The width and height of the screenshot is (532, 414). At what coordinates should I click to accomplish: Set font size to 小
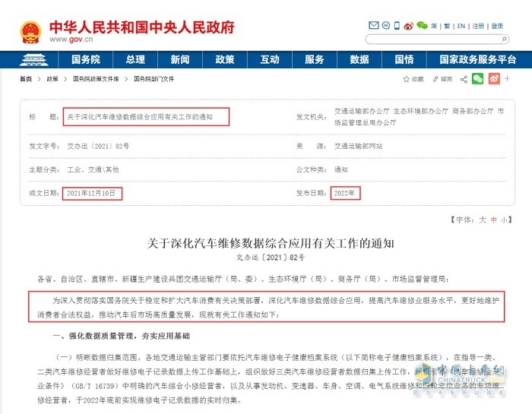504,220
